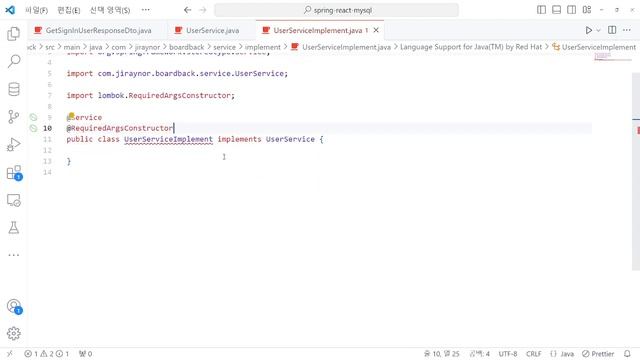Toggle secondary side bar layout icon
The height and width of the screenshot is (360, 640).
coord(571,10)
